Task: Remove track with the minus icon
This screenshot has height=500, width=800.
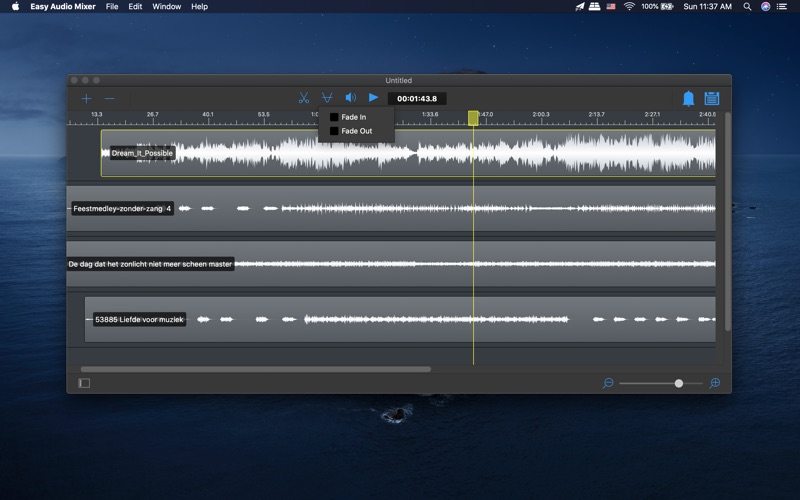Action: (x=110, y=99)
